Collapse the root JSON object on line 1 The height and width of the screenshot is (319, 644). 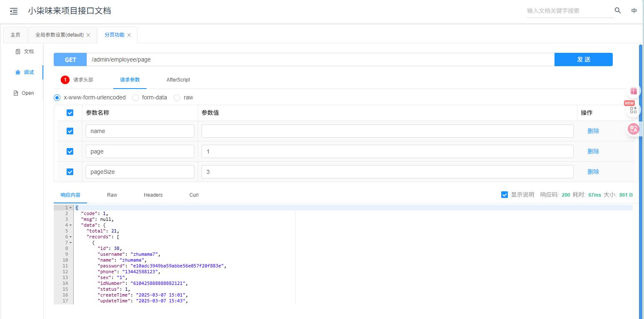[71, 208]
